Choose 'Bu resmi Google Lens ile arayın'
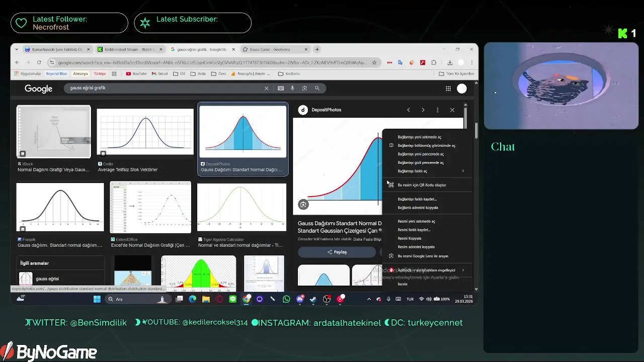The width and height of the screenshot is (644, 362). tap(423, 256)
